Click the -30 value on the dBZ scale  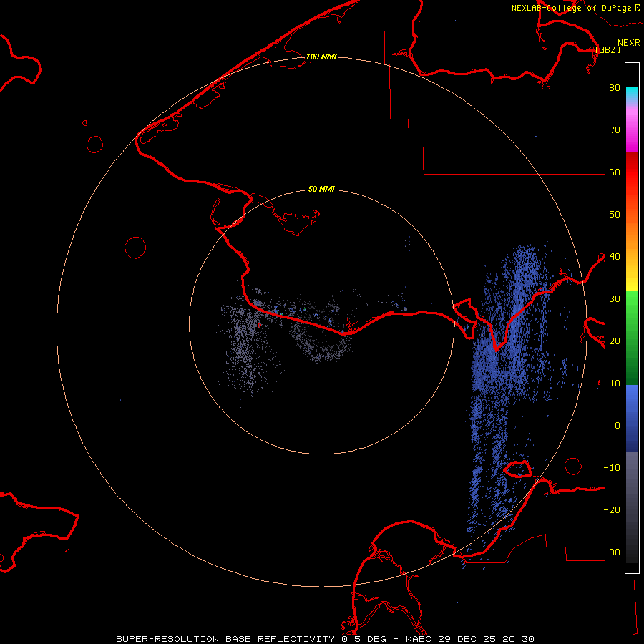612,552
